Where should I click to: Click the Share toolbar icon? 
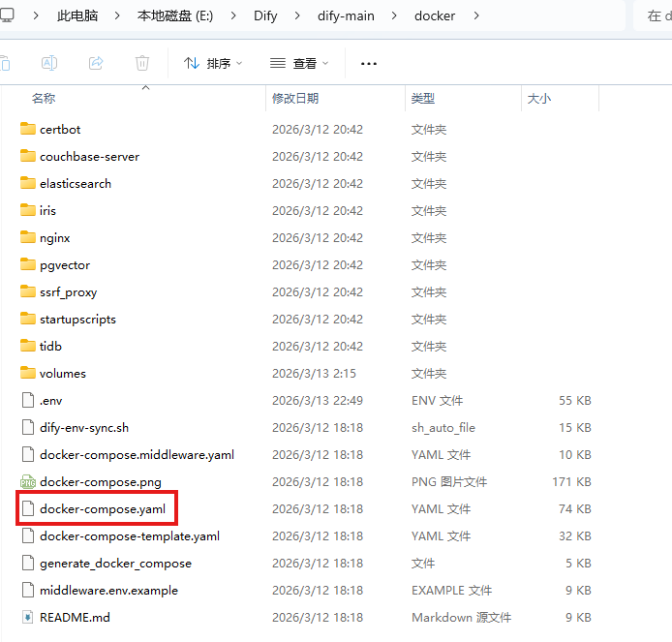tap(96, 63)
